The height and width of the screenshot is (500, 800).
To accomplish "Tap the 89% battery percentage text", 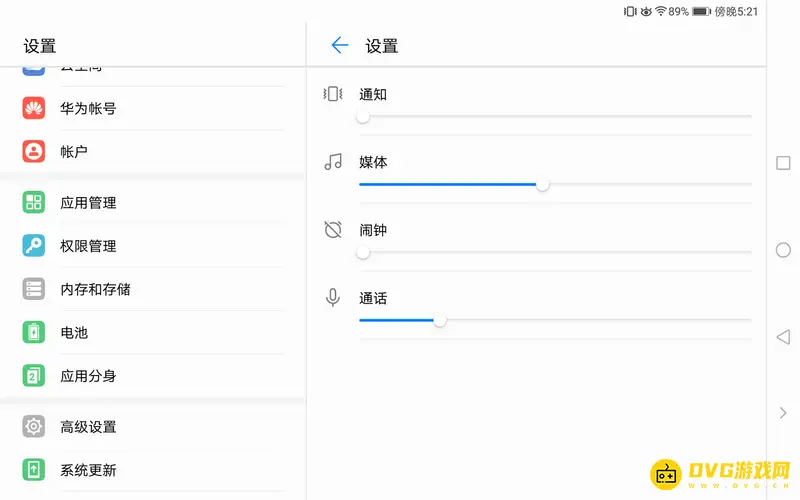I will coord(679,11).
